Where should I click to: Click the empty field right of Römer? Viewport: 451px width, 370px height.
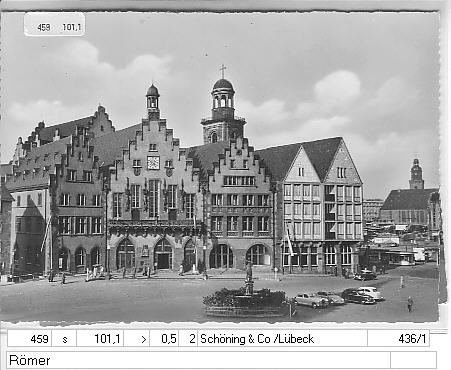(x=413, y=360)
